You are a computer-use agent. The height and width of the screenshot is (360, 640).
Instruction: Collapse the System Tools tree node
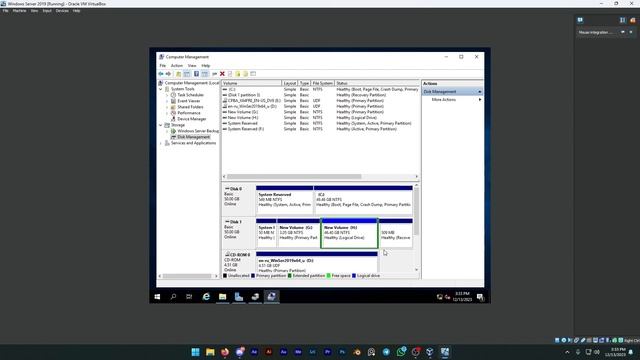pos(161,89)
